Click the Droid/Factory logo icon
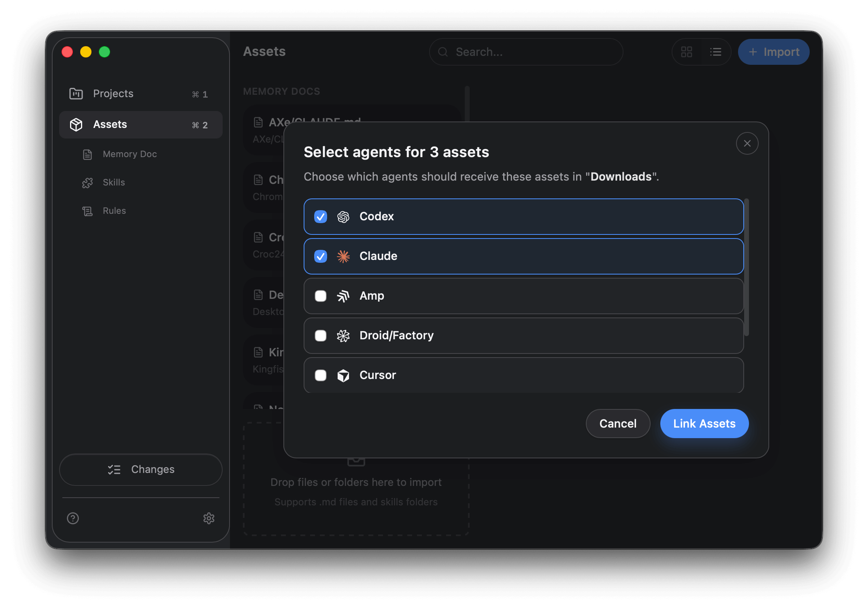The width and height of the screenshot is (868, 609). (x=343, y=336)
